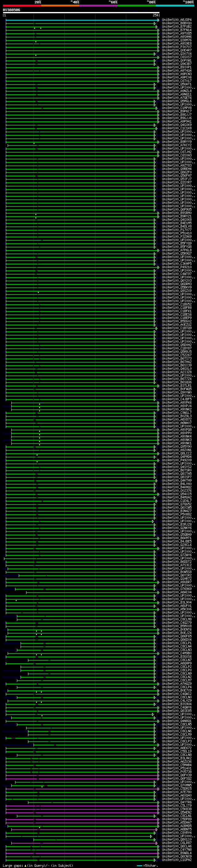
Task: Click the UniRef100_Q6P9U5 label
Action: tap(177, 210)
